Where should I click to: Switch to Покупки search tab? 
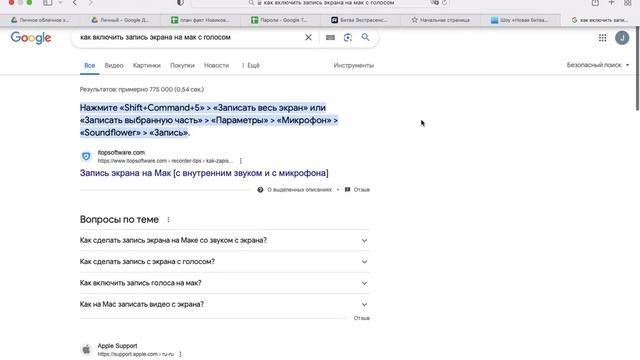coord(182,65)
